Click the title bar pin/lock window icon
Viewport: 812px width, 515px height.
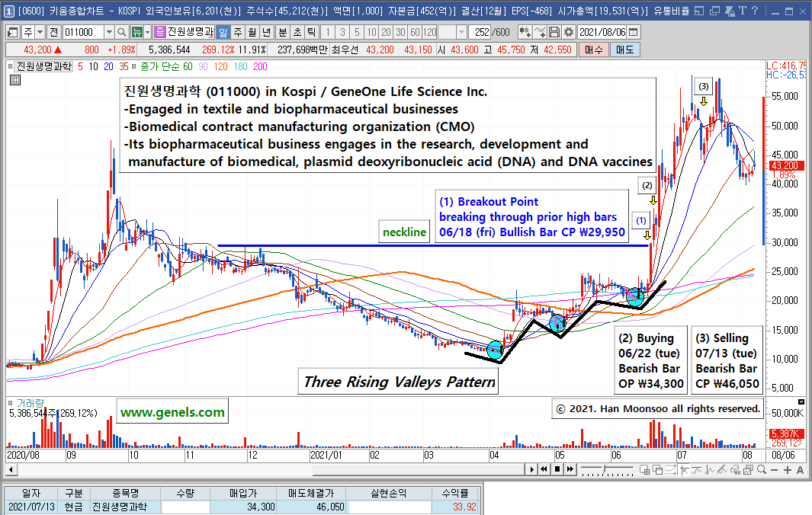coord(730,11)
